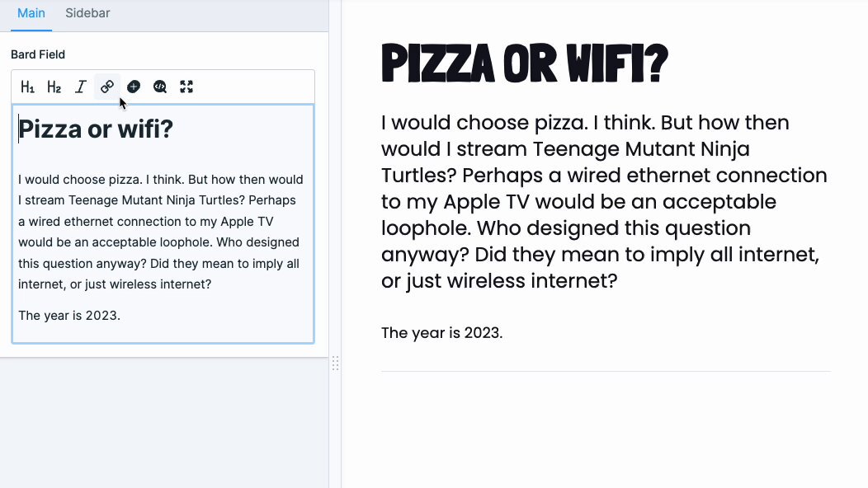The image size is (868, 488).
Task: Place cursor in the editor's long paragraph
Action: 161,232
